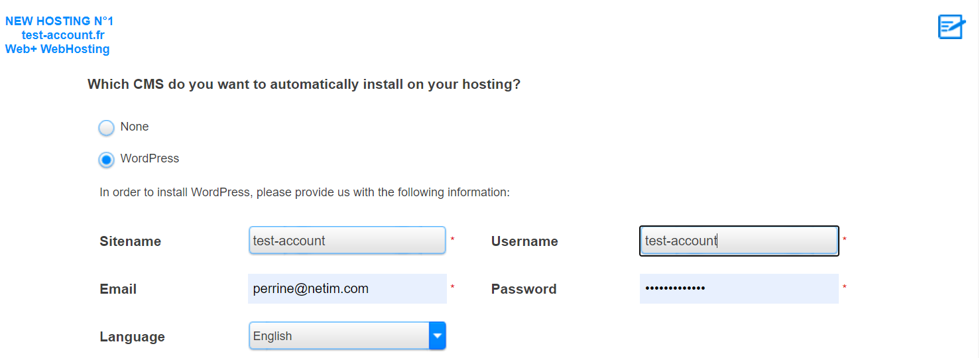Click the WordPress option label

coord(150,159)
